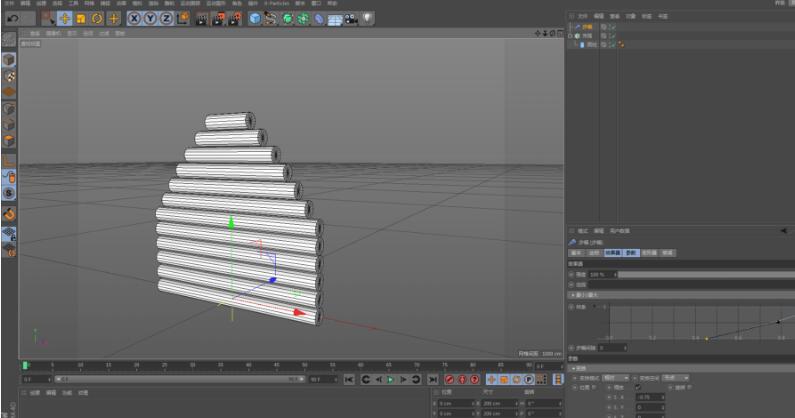The height and width of the screenshot is (418, 795).
Task: Click the Render View clapperboard icon
Action: click(201, 18)
